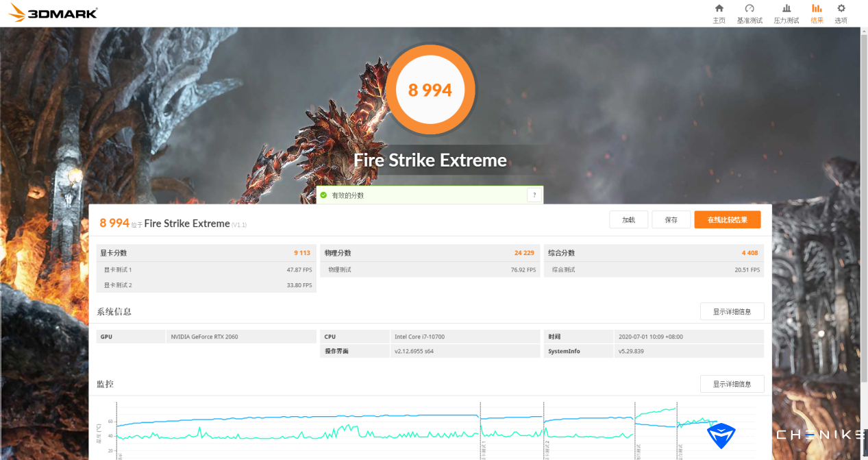Click the 系统信息 section heading
This screenshot has height=460, width=868.
[114, 311]
